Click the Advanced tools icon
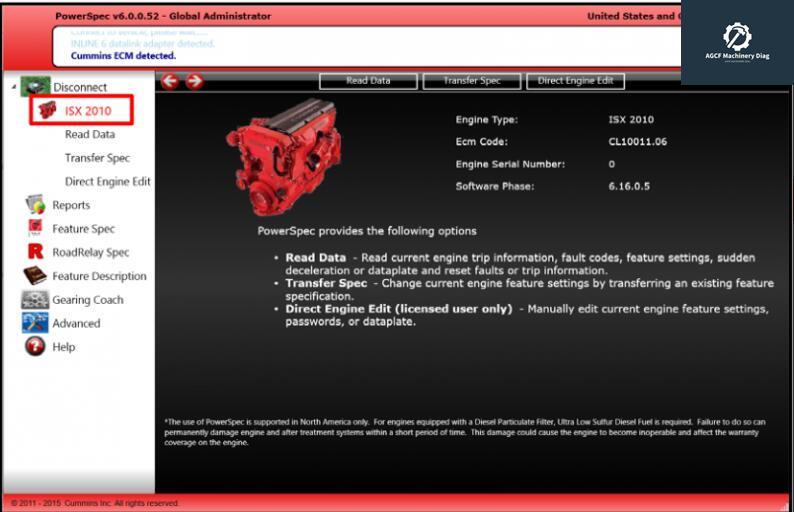 point(35,323)
